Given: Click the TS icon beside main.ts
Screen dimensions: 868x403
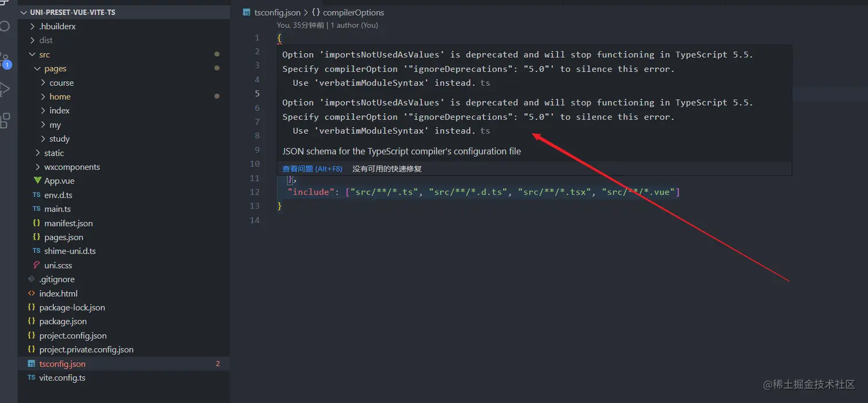Looking at the screenshot, I should [x=37, y=209].
